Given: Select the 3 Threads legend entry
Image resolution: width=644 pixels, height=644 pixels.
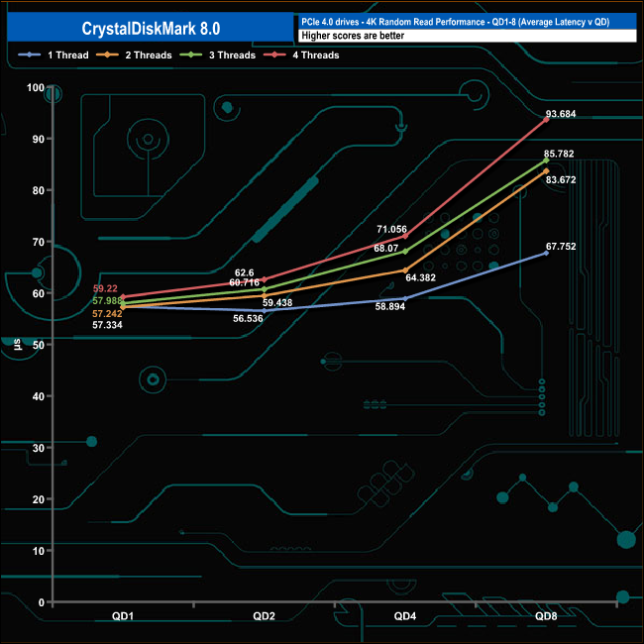Looking at the screenshot, I should tap(218, 55).
